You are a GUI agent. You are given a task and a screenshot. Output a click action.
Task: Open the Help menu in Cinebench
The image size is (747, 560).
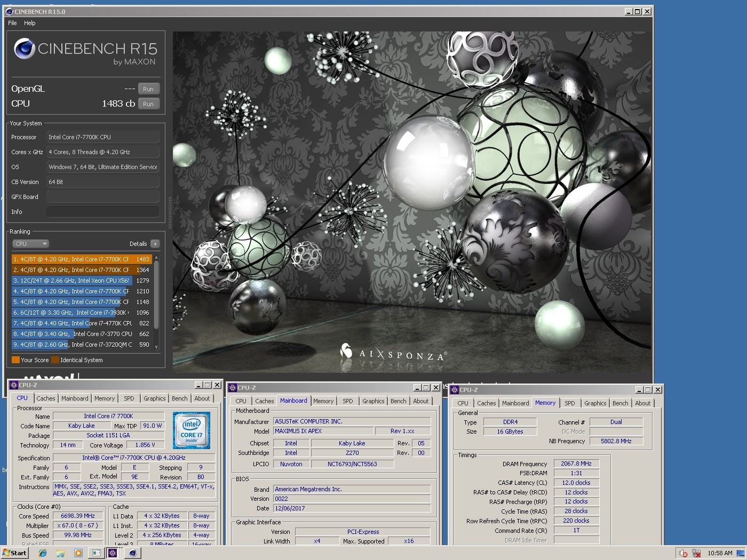[x=30, y=23]
